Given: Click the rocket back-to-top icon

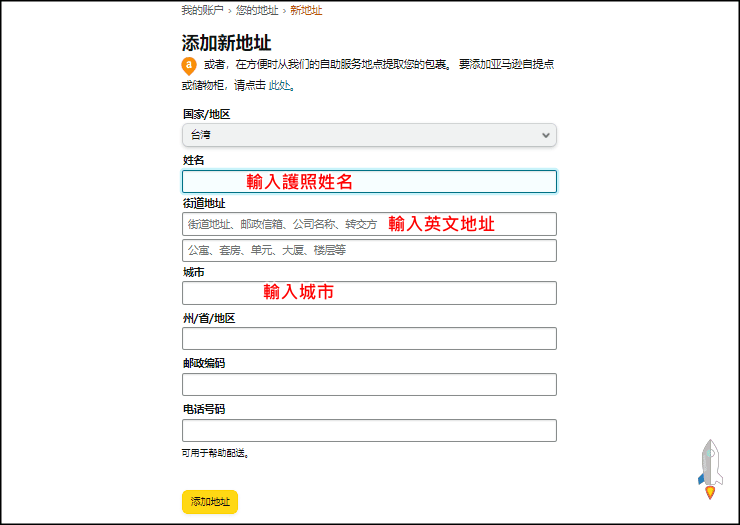Looking at the screenshot, I should (x=710, y=468).
